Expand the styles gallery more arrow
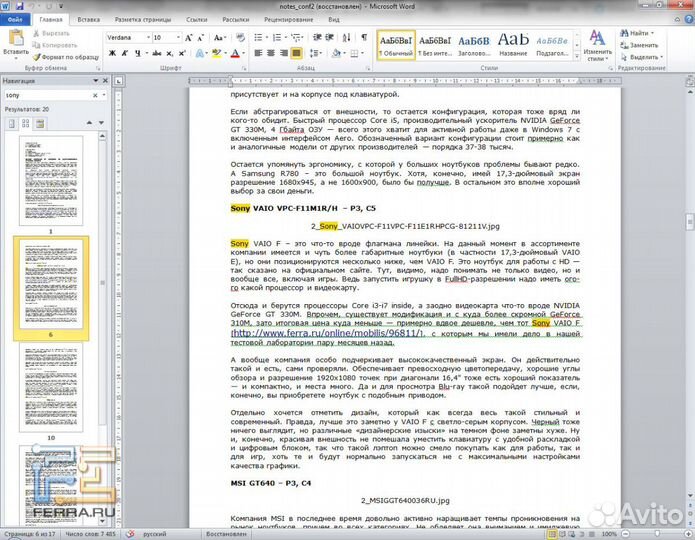Viewport: 695px width, 540px height. point(577,56)
